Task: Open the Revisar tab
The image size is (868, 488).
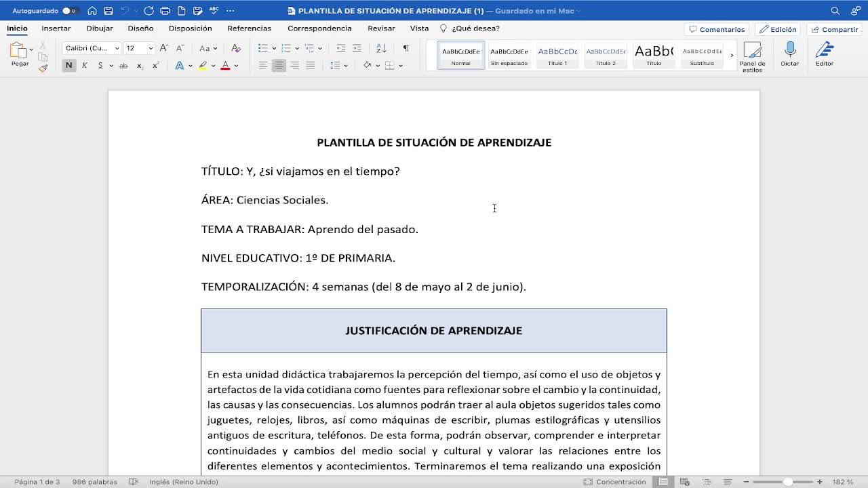Action: tap(381, 28)
